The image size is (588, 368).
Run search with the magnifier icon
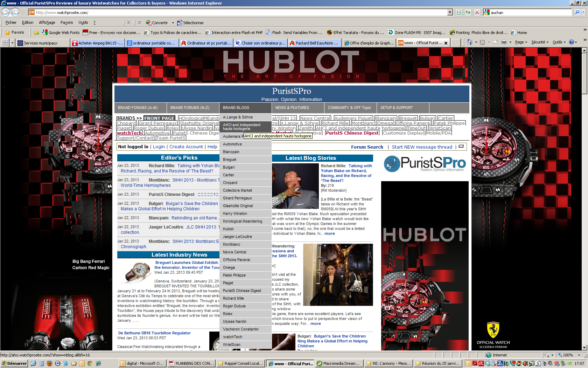[x=577, y=12]
